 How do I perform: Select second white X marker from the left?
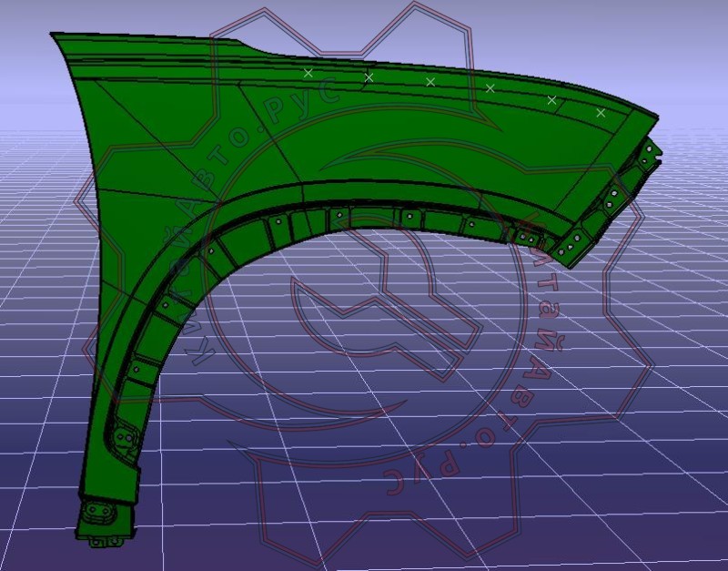point(369,77)
